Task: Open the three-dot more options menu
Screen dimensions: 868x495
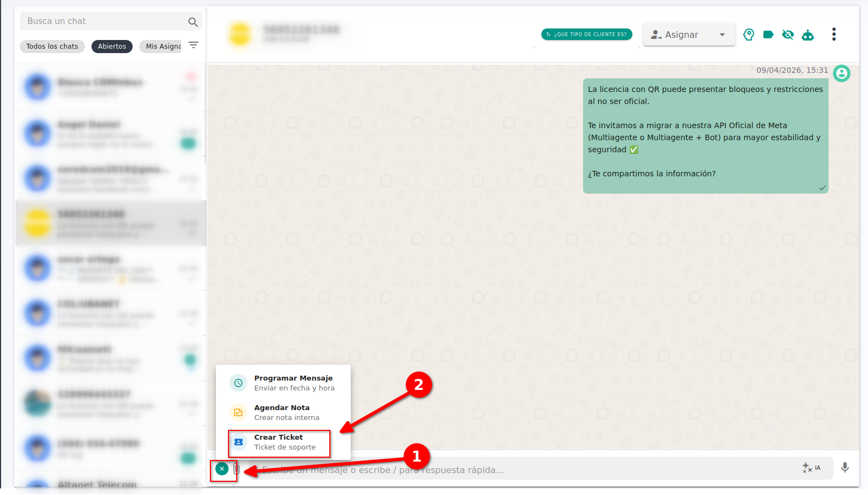Action: (833, 34)
